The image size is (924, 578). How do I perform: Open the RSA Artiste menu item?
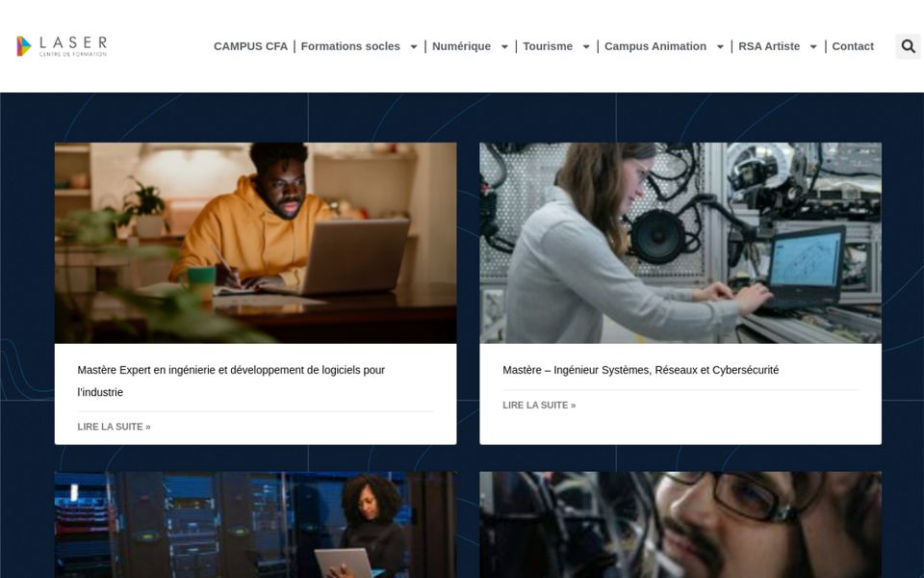point(769,46)
